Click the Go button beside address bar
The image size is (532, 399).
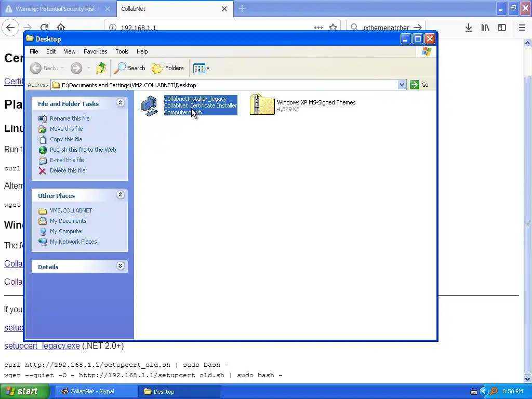419,85
